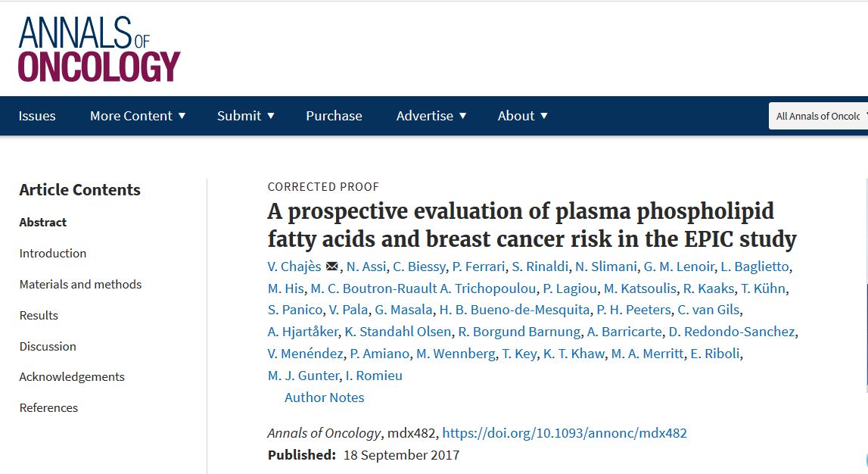This screenshot has width=868, height=474.
Task: Open the DOI link for mdx482
Action: tap(565, 433)
